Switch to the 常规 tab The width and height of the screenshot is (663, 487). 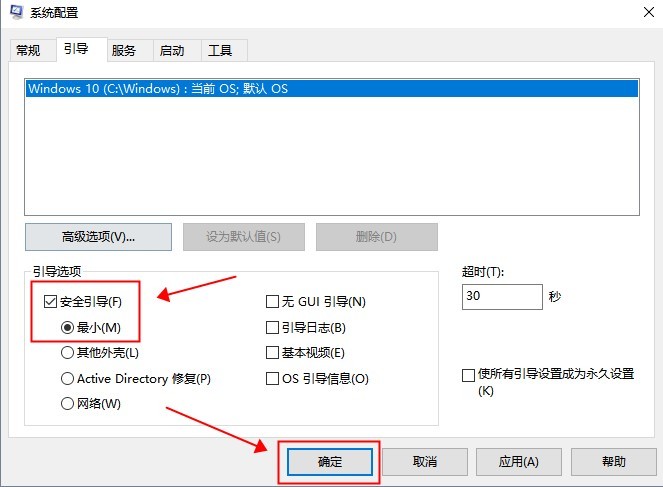click(28, 51)
